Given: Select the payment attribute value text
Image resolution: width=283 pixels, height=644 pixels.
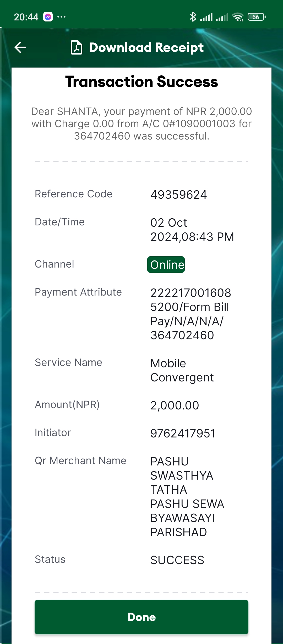Looking at the screenshot, I should [191, 314].
